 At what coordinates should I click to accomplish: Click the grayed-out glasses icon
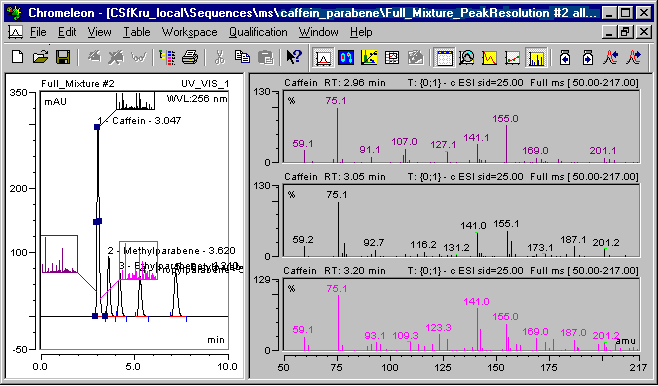(137, 57)
